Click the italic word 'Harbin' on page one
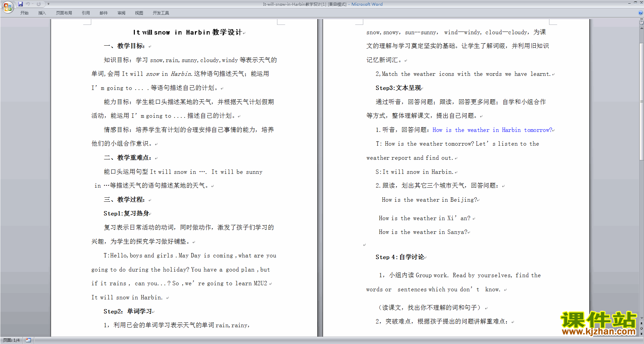This screenshot has height=344, width=644. click(x=181, y=74)
